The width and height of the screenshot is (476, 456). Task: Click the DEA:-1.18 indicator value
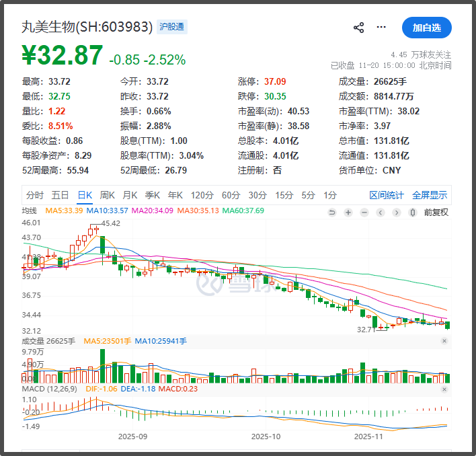138,389
